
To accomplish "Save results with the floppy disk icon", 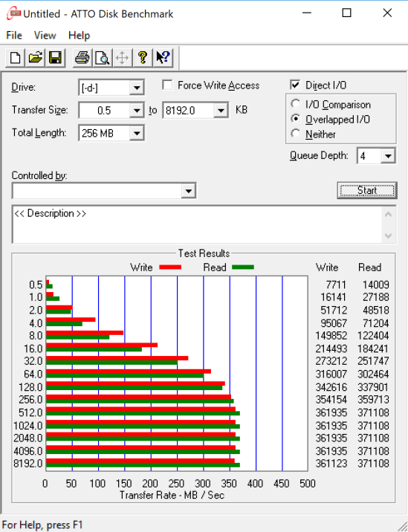I will coord(55,58).
